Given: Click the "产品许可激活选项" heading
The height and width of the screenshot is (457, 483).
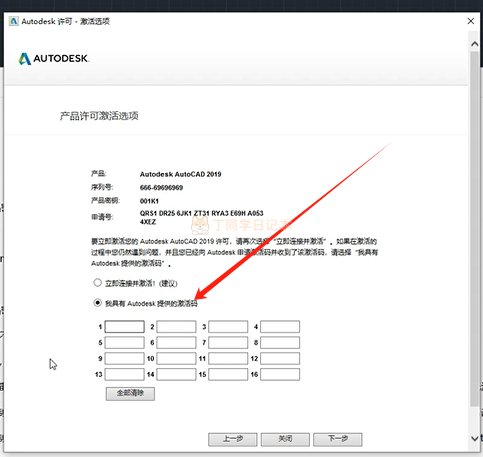Looking at the screenshot, I should coord(99,116).
